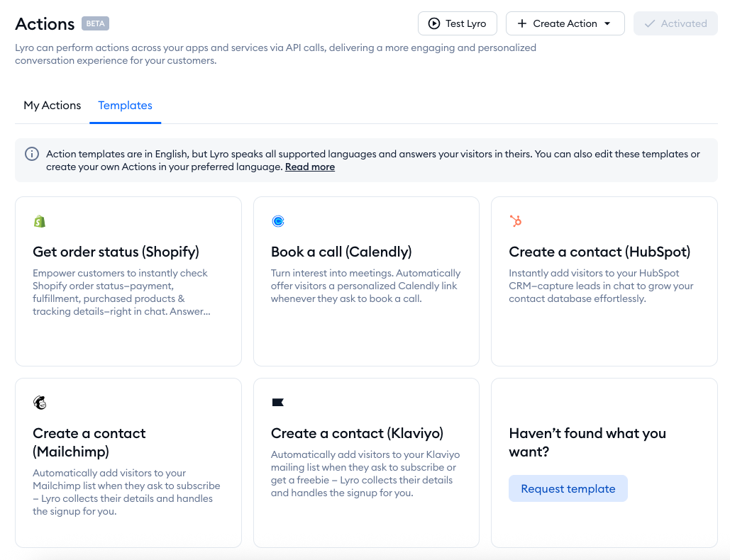Click the Klaviyo flag icon
Screen dimensions: 730x560
tap(278, 403)
